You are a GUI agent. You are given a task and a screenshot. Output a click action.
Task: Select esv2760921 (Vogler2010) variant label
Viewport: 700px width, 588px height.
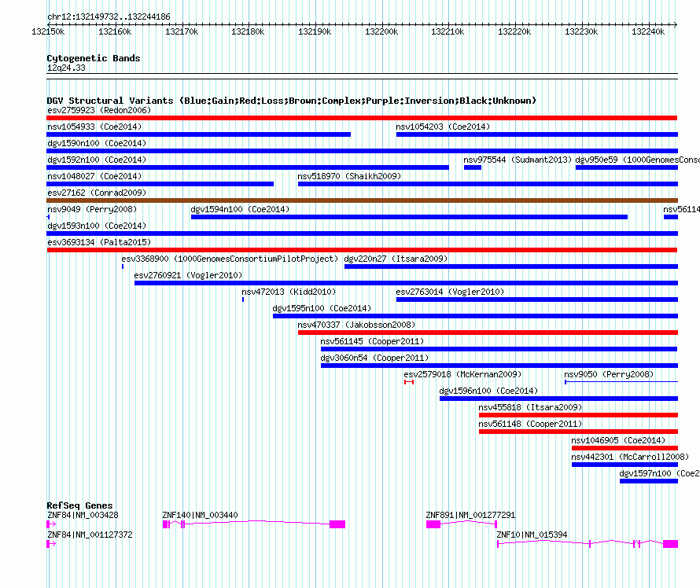click(x=189, y=275)
